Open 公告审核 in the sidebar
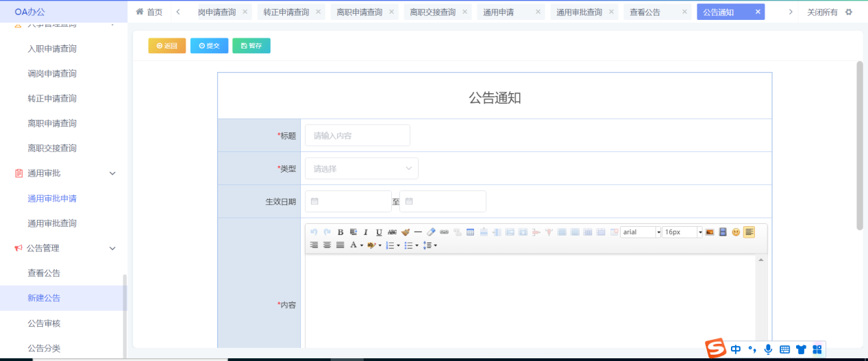Viewport: 868px width, 361px height. pos(44,323)
